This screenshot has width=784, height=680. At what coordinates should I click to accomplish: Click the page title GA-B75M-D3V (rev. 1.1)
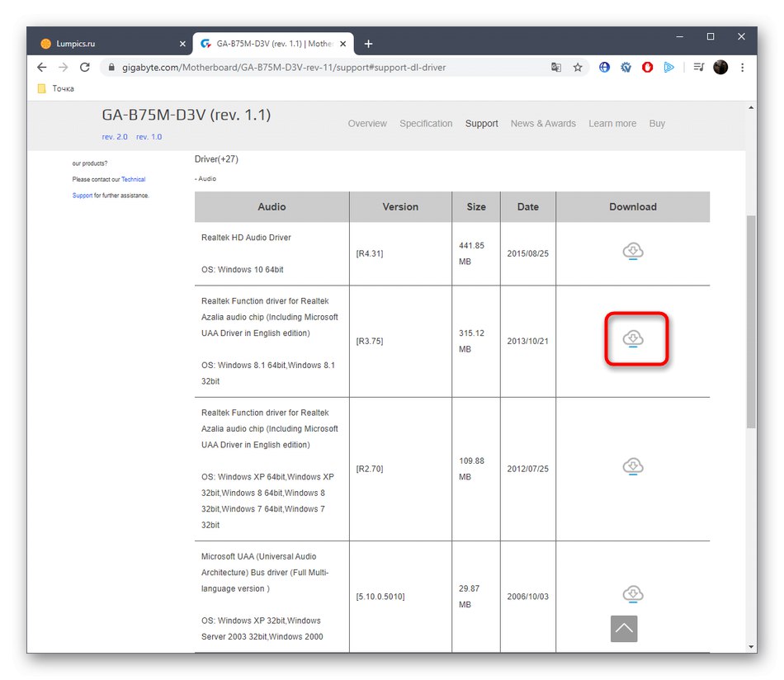pos(186,115)
